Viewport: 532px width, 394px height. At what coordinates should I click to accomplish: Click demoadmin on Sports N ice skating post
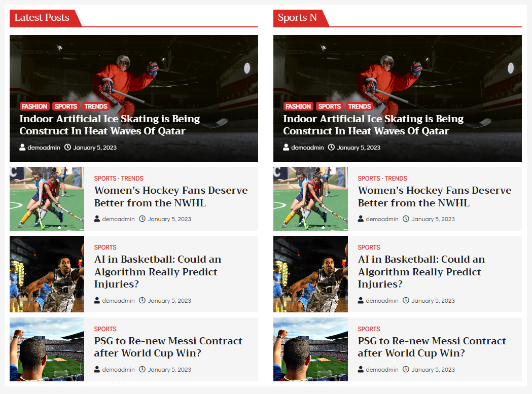[307, 147]
